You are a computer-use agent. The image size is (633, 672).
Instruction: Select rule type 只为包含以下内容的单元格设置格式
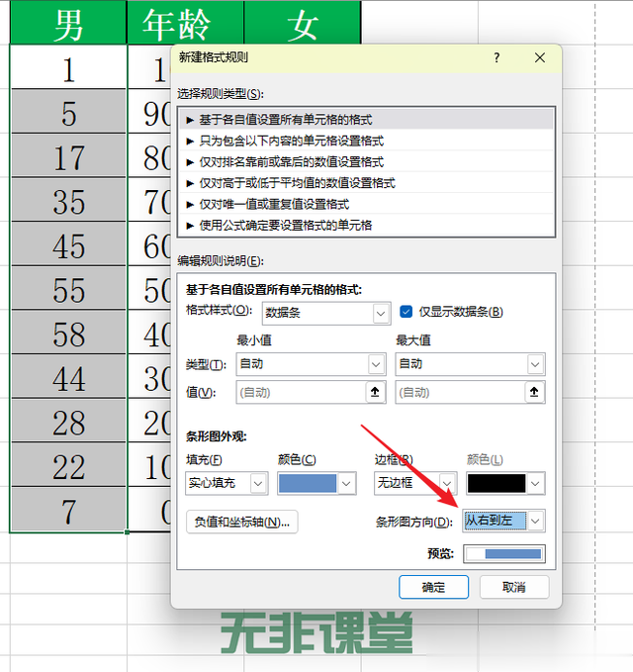click(367, 141)
